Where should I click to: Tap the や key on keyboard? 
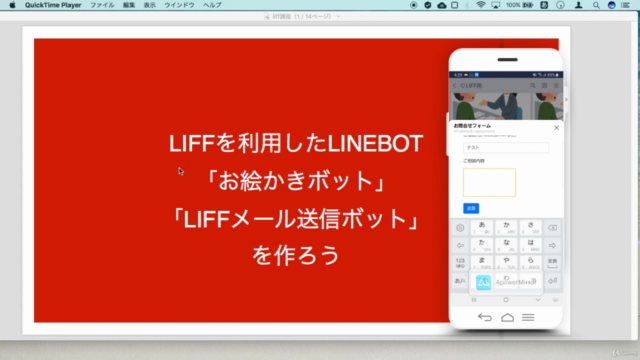point(506,263)
